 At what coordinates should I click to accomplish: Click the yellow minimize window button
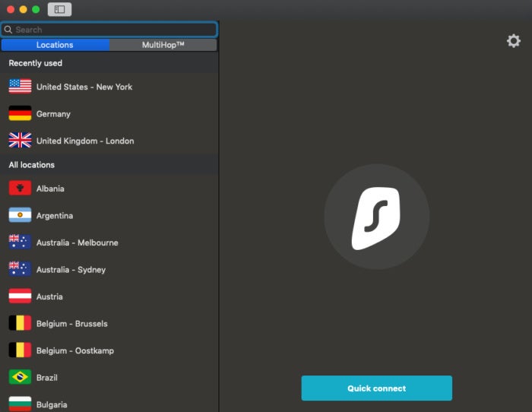[x=23, y=10]
